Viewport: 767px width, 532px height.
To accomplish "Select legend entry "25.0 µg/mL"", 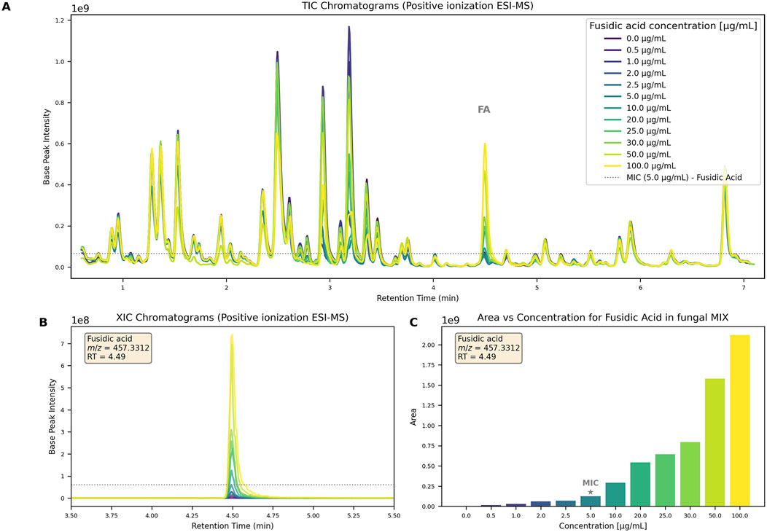I will click(x=637, y=131).
